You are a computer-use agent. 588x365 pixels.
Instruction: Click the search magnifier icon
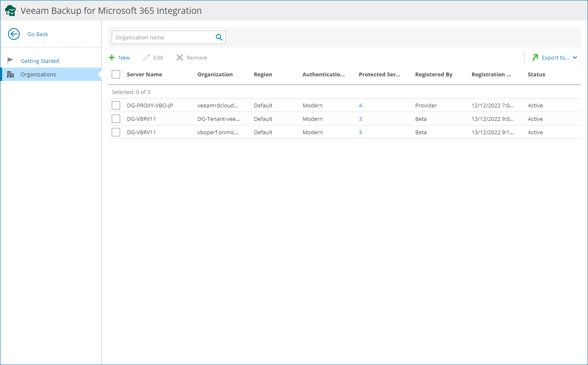(x=219, y=37)
